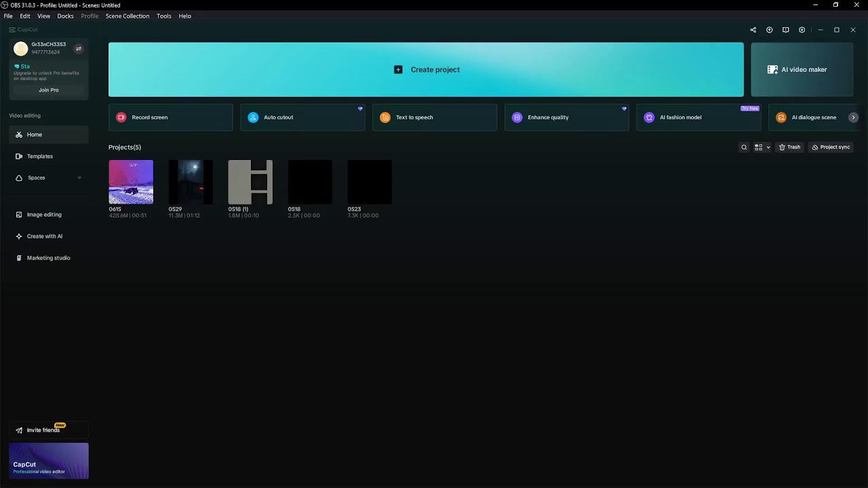
Task: Click the switch account arrows icon
Action: (x=78, y=49)
